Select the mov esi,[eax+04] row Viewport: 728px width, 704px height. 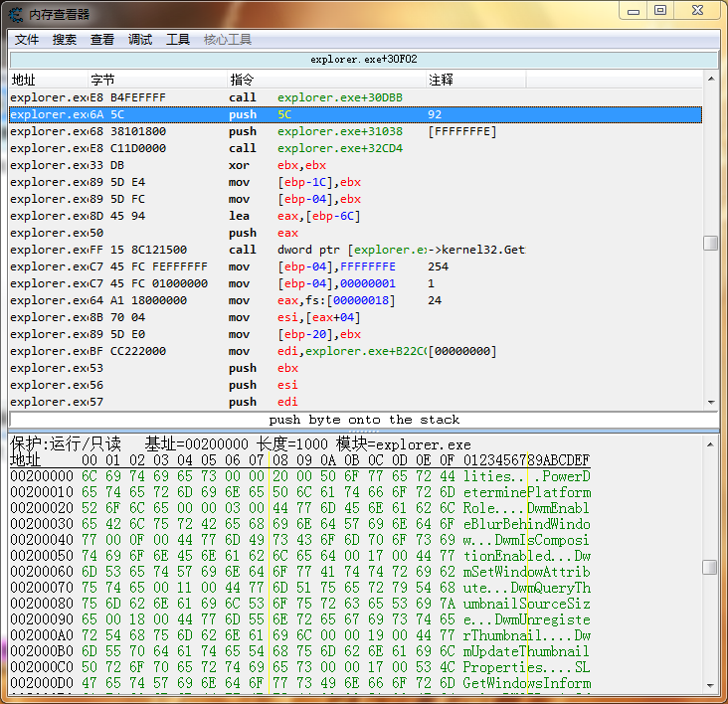(356, 317)
